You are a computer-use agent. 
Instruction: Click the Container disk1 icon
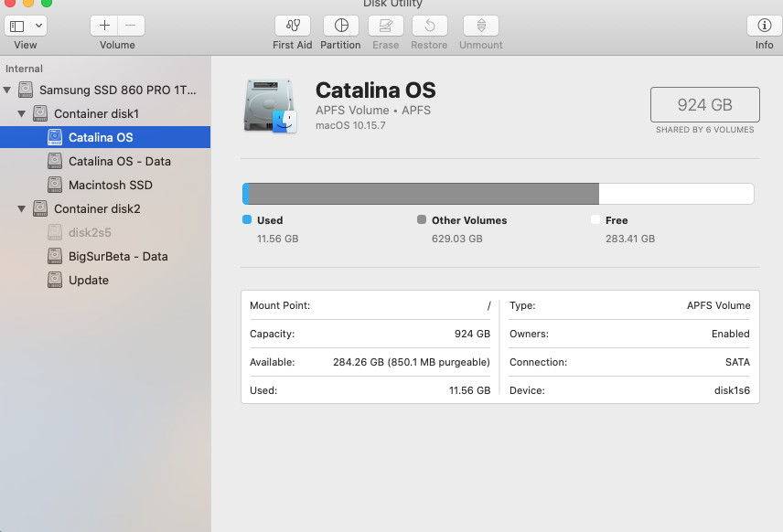(x=40, y=113)
